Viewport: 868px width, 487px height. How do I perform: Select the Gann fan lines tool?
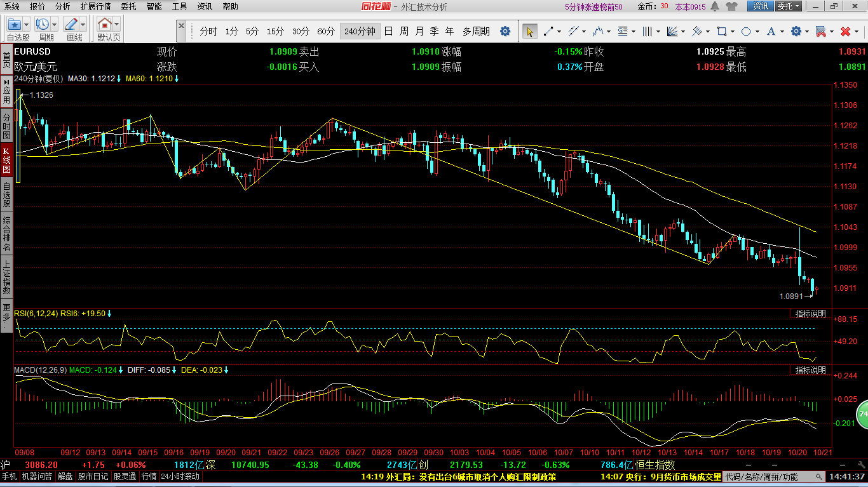(x=672, y=31)
